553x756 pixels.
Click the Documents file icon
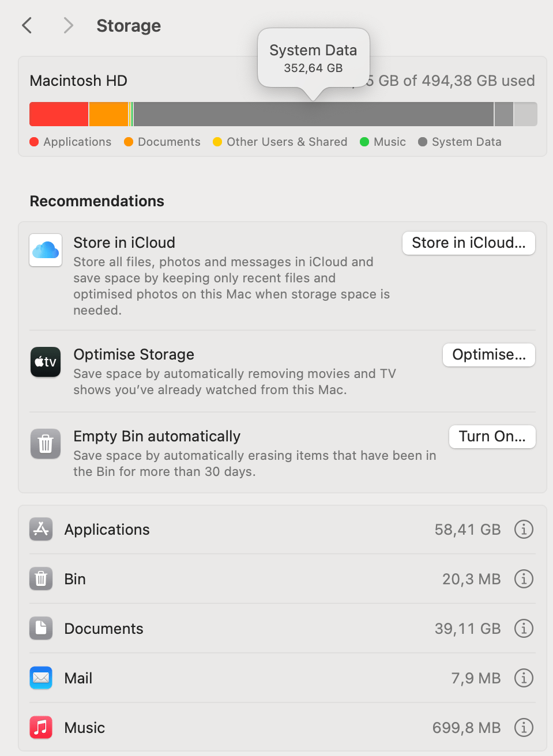point(40,628)
